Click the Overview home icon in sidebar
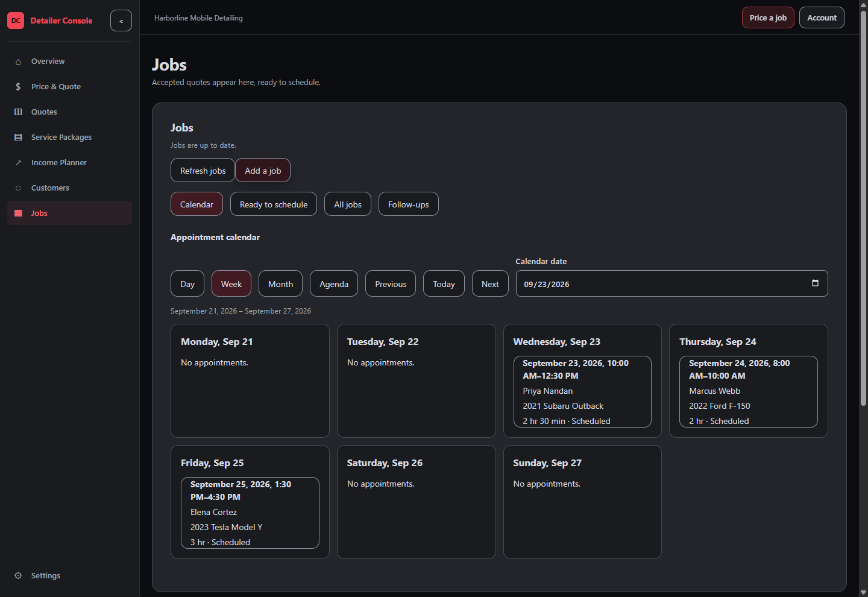This screenshot has height=597, width=868. click(18, 62)
